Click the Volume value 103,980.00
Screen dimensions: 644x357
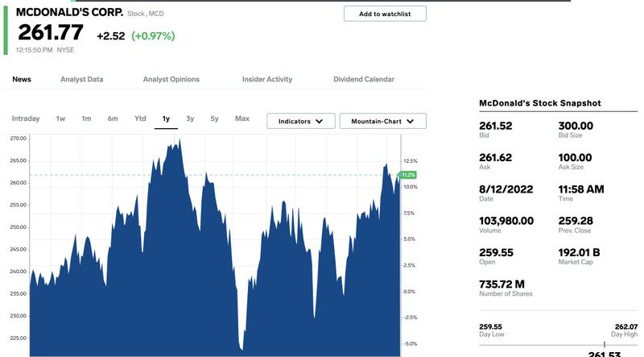(506, 221)
